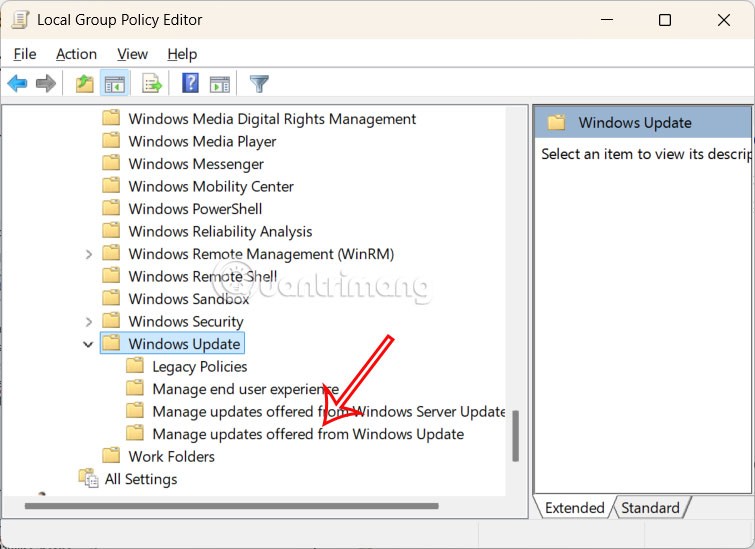Click the gray Forward arrow in toolbar
This screenshot has width=755, height=549.
pyautogui.click(x=45, y=84)
